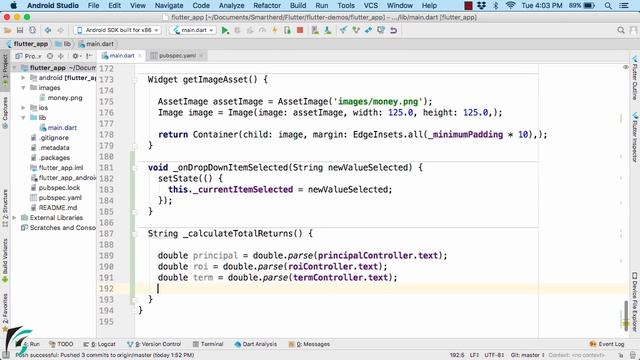The height and width of the screenshot is (360, 640).
Task: Click the project settings gear icon
Action: [76, 56]
